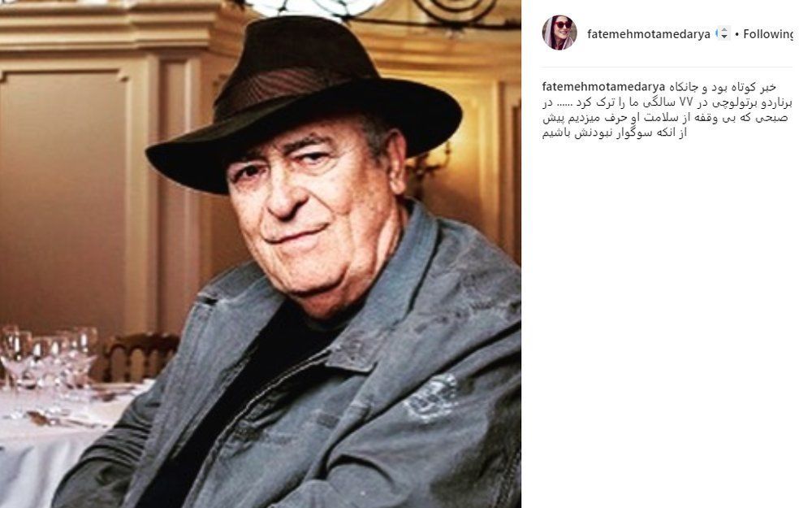Toggle the Following button

[x=767, y=34]
